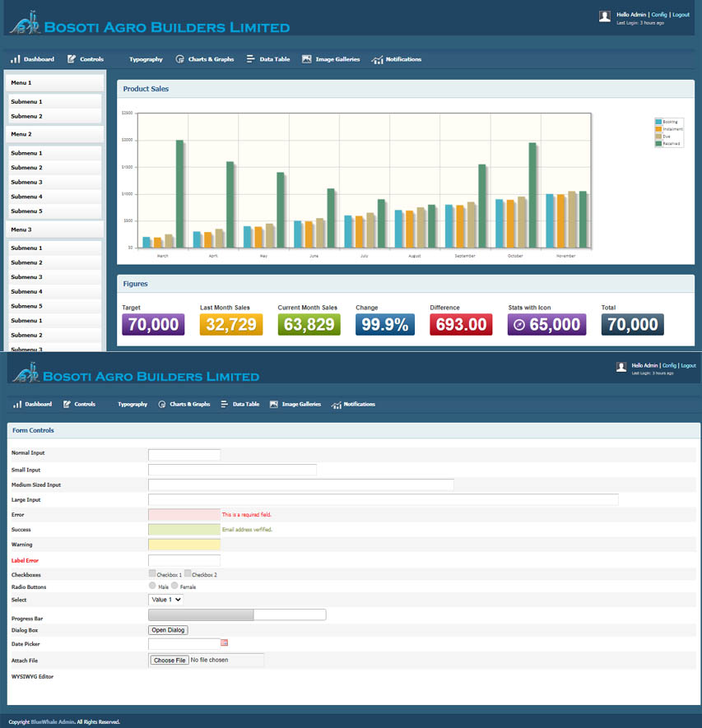Enable Checkbox 2 in the Checkboxes row
Viewport: 702px width, 728px height.
188,573
